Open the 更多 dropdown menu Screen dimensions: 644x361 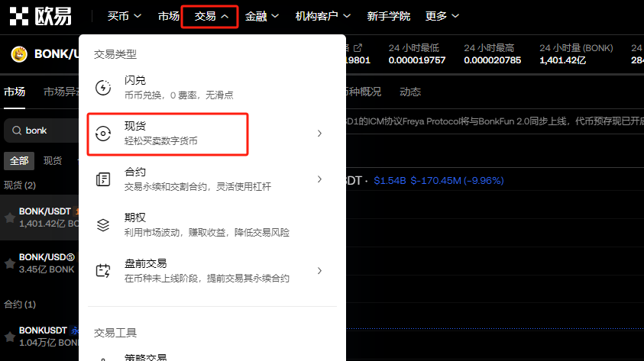pyautogui.click(x=442, y=16)
